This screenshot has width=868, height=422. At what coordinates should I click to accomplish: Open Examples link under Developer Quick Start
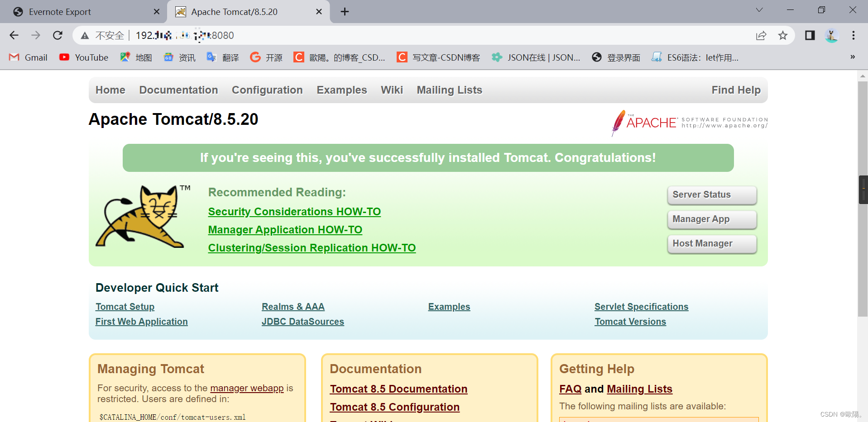(449, 307)
